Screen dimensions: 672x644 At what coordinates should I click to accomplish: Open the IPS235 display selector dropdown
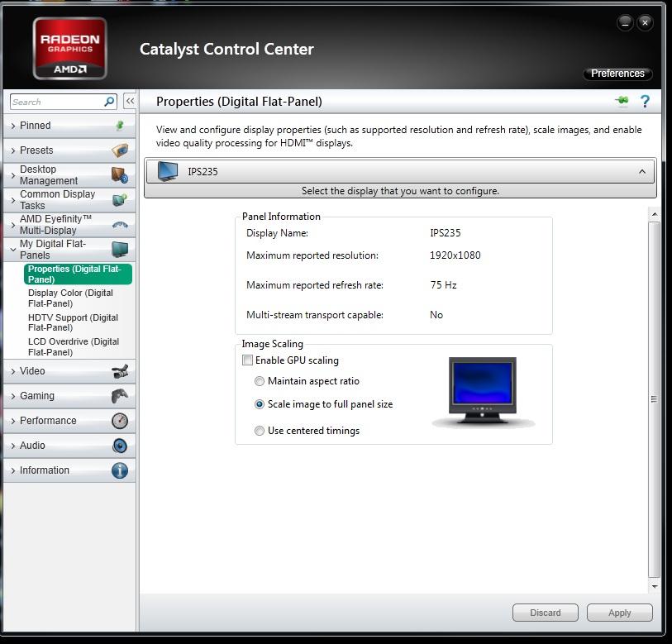click(x=400, y=171)
